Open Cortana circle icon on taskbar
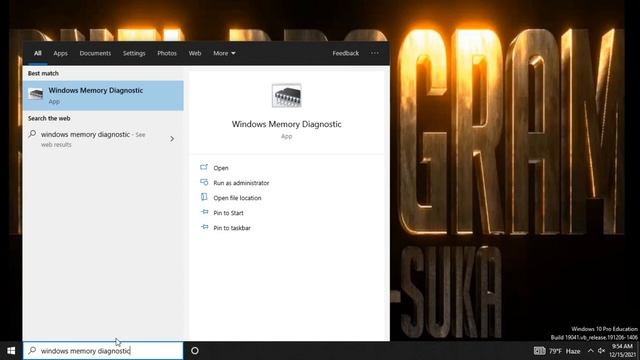640x360 pixels. click(x=195, y=351)
